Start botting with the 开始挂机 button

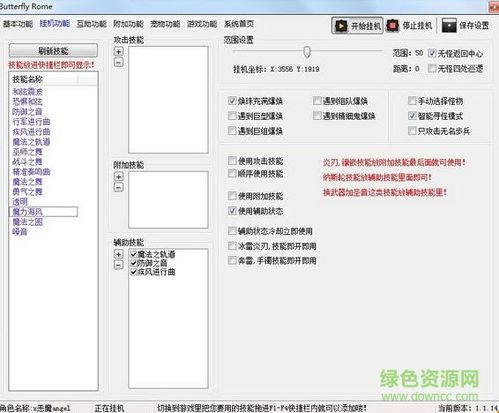[357, 26]
